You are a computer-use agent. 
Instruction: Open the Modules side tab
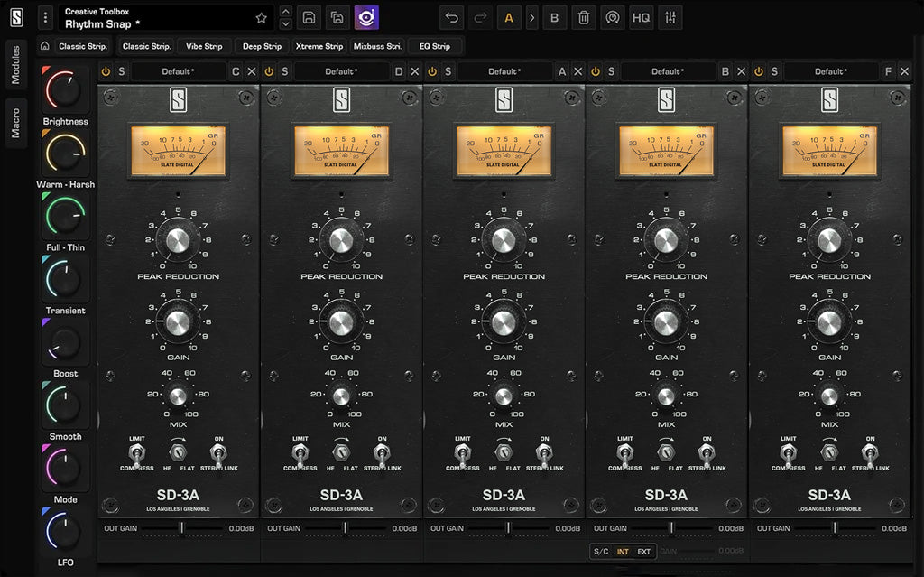tap(16, 64)
